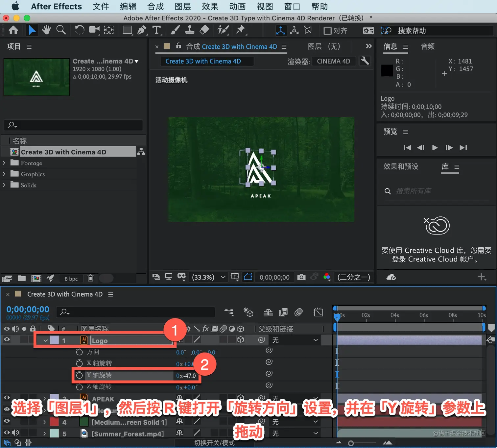497x448 pixels.
Task: Open the 合成 menu
Action: 155,7
